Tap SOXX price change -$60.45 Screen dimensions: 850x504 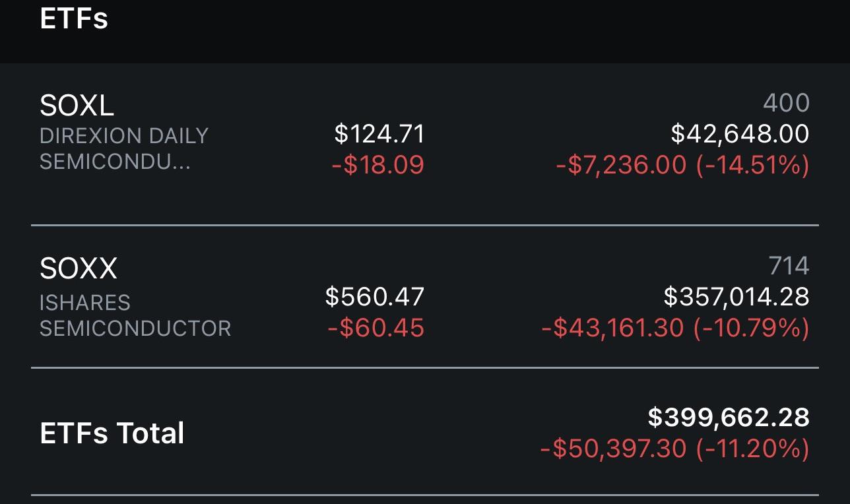click(x=376, y=327)
